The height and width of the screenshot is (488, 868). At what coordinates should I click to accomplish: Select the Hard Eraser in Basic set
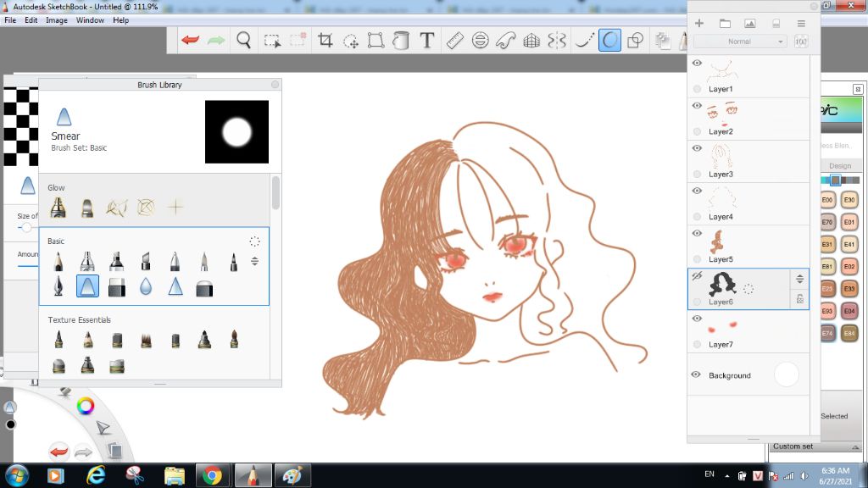tap(117, 287)
